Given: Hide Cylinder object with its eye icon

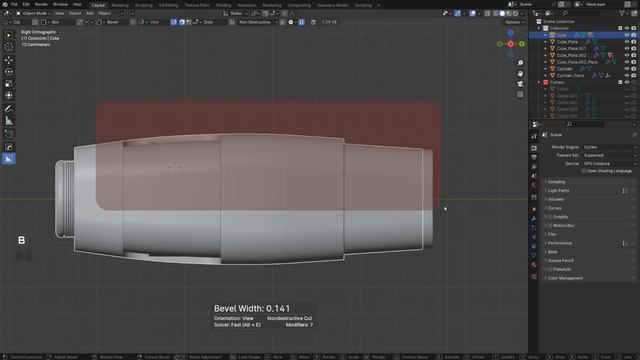Looking at the screenshot, I should click(x=627, y=69).
